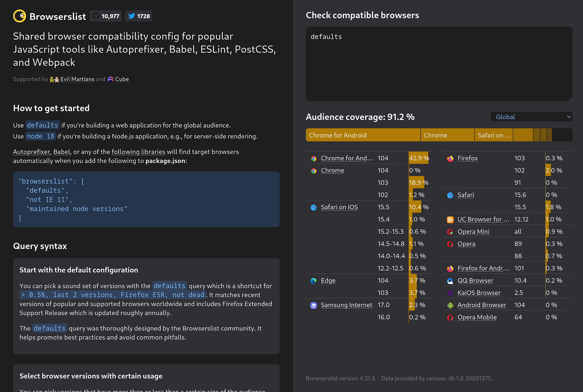
Task: Click the Firefox browser icon in coverage table
Action: [450, 158]
